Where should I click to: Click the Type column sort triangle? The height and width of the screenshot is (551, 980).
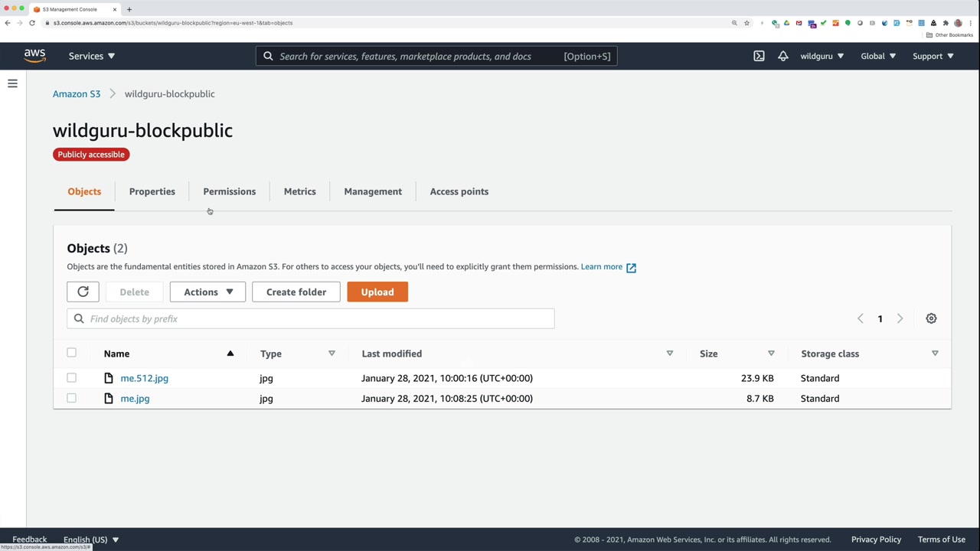pos(332,354)
